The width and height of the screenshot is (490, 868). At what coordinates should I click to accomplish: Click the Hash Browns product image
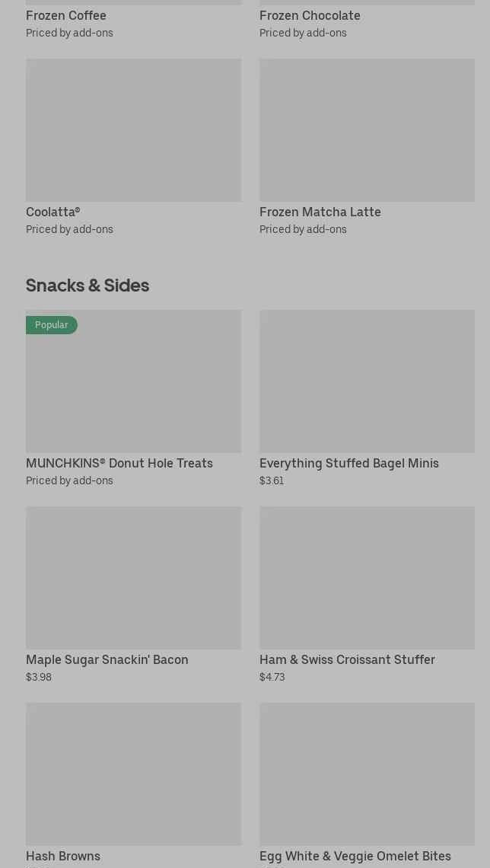click(133, 774)
